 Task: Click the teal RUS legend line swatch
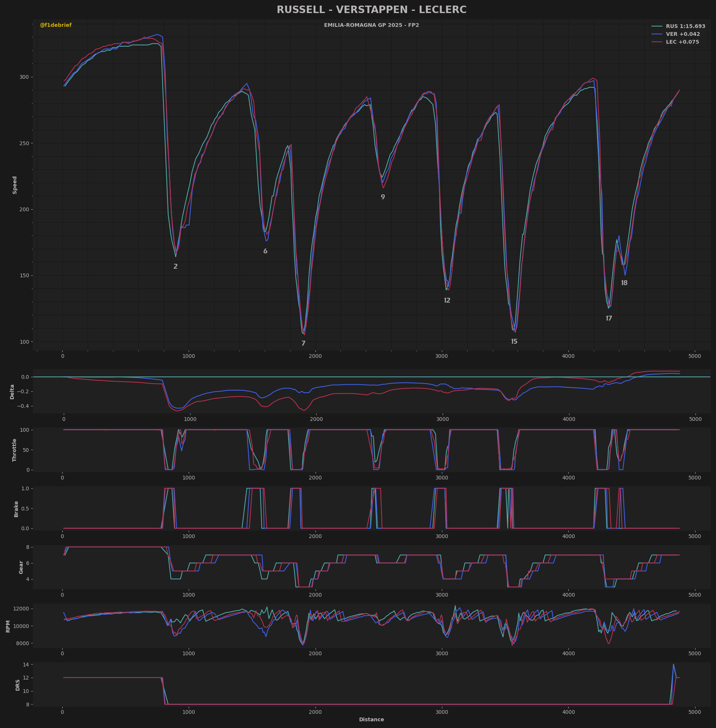(x=657, y=26)
